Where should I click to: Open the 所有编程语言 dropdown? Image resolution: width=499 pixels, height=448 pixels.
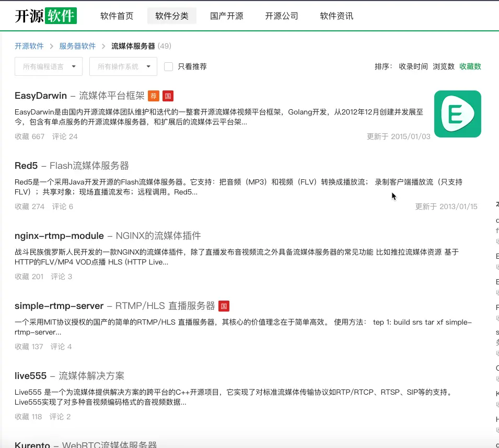click(x=49, y=66)
